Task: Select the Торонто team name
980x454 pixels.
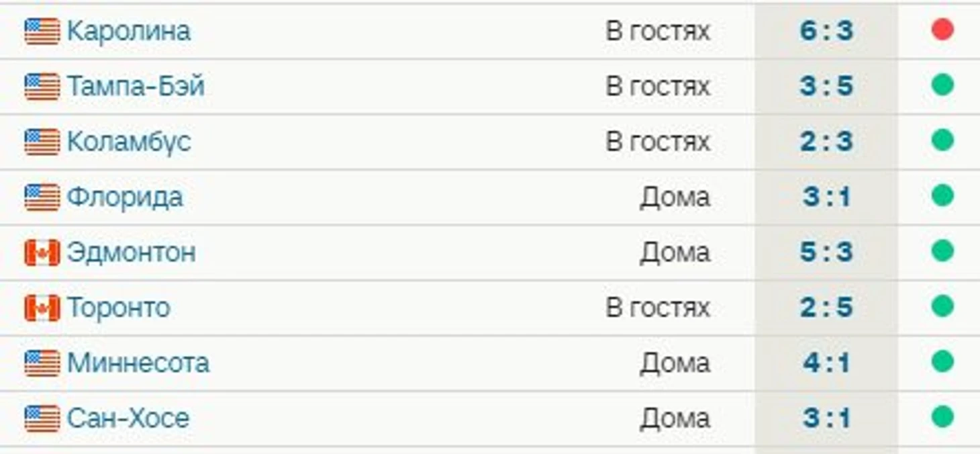Action: pyautogui.click(x=118, y=308)
